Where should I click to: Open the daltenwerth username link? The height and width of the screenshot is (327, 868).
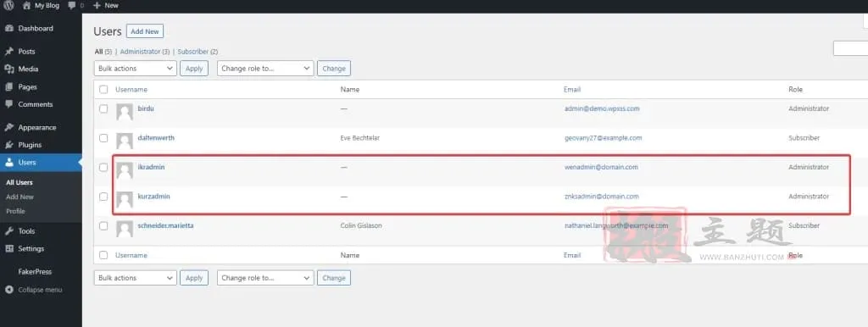(156, 138)
